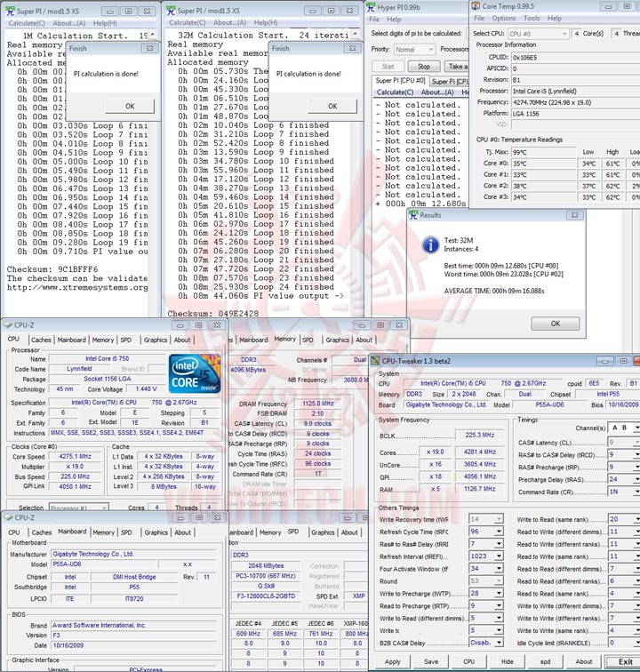Switch to Caches tab in top CPU-Z
This screenshot has width=640, height=672.
[x=41, y=340]
